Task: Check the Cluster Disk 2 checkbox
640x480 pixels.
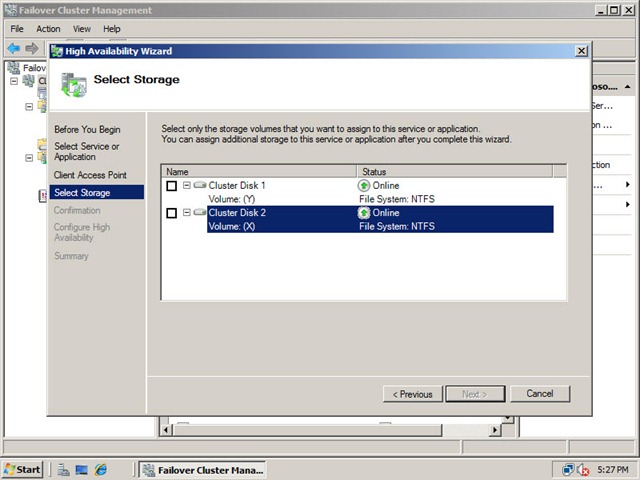Action: pos(171,213)
